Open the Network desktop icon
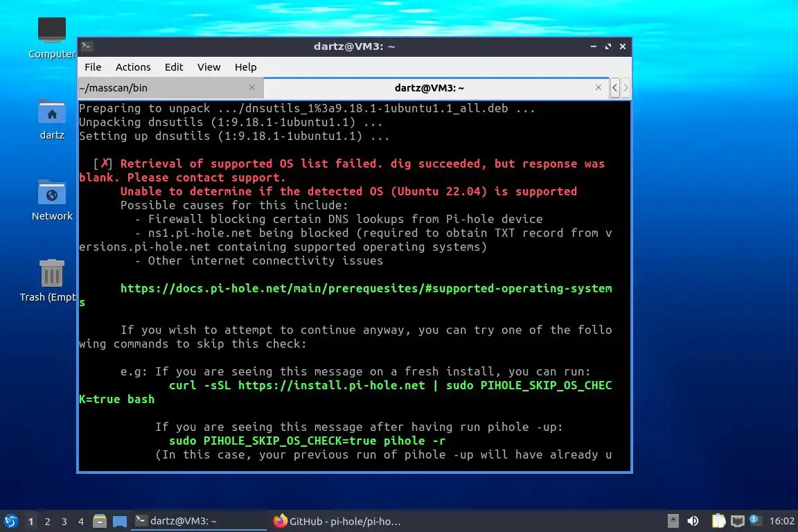The image size is (798, 532). pos(52,201)
